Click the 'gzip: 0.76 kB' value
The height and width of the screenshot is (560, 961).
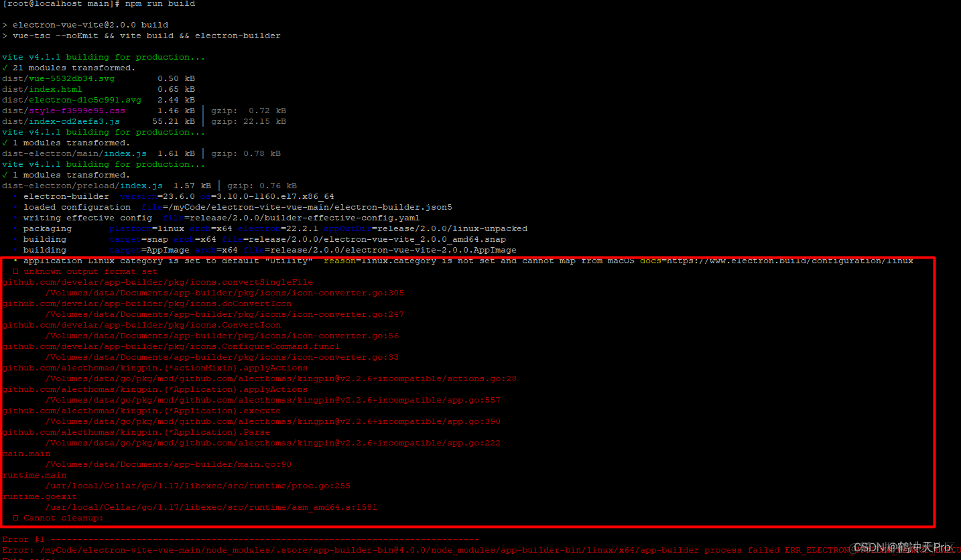point(262,186)
